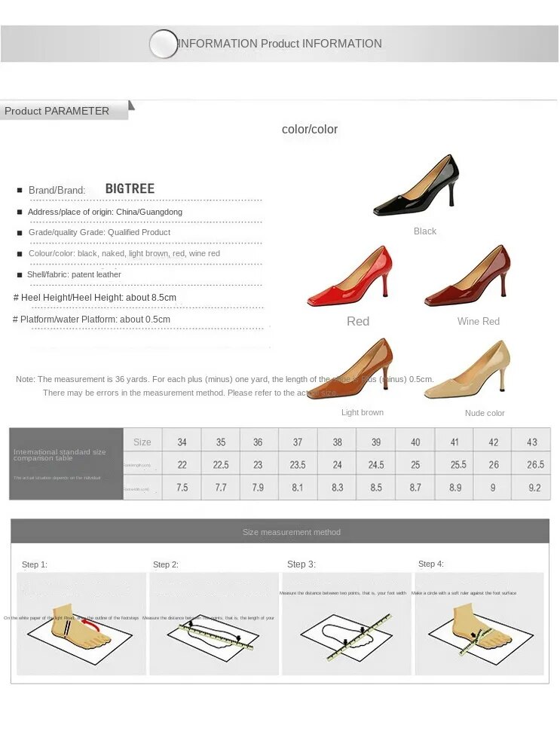Click the Black color label
Image resolution: width=560 pixels, height=734 pixels.
click(424, 231)
